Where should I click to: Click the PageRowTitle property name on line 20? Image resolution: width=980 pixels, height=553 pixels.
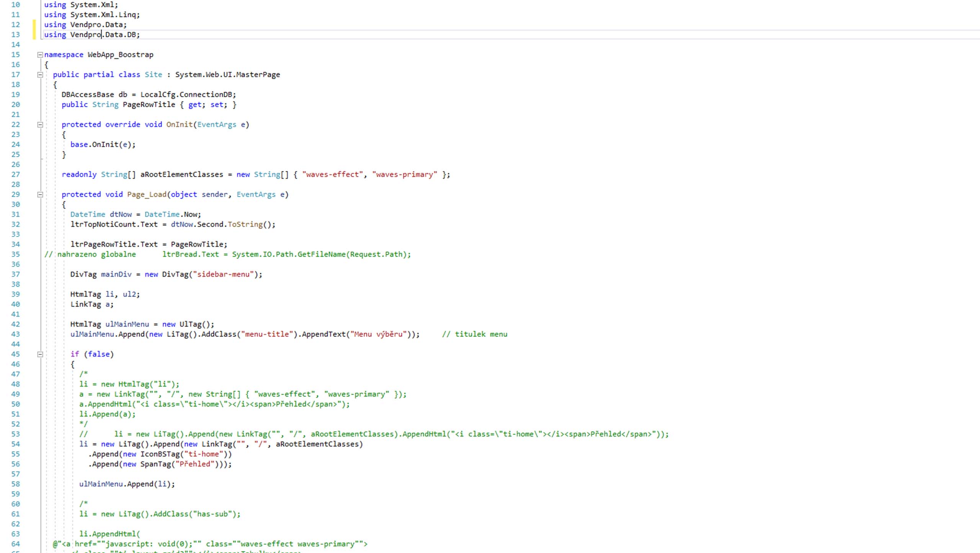(x=149, y=104)
